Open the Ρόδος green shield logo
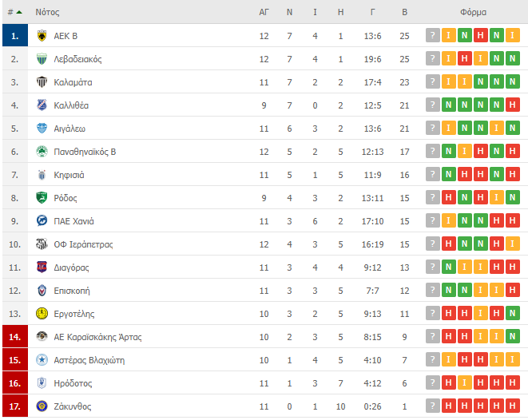 click(42, 197)
